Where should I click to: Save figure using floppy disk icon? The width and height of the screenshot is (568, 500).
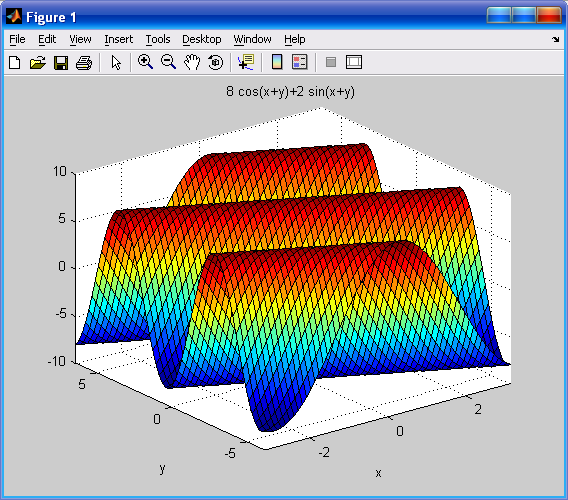61,62
